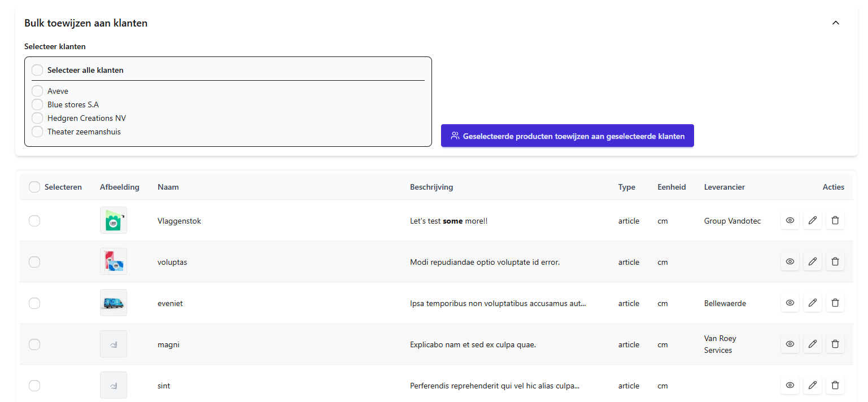Edit the magni product using pencil icon
The height and width of the screenshot is (402, 868).
coord(812,344)
